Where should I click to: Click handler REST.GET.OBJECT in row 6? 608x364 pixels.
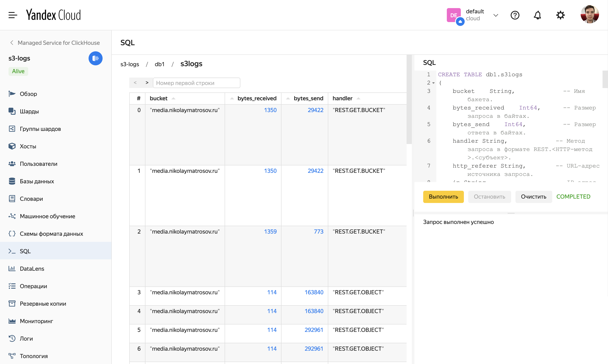coord(358,349)
